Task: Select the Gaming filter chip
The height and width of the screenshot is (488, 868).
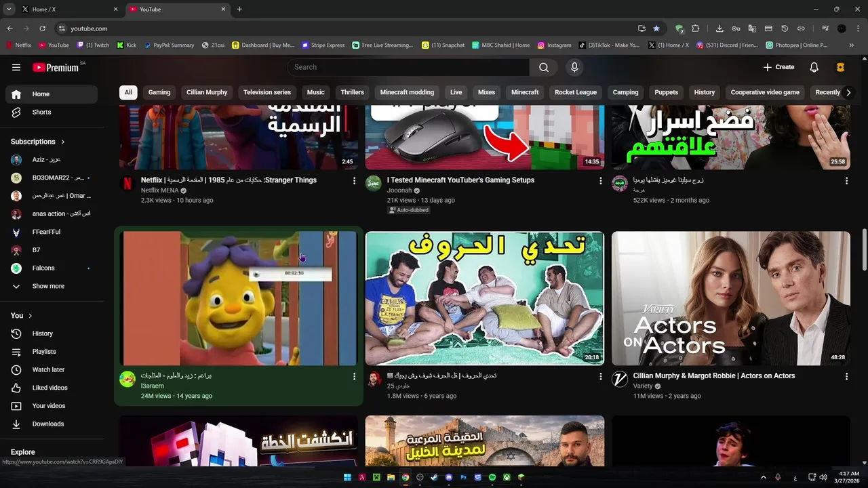Action: click(159, 92)
